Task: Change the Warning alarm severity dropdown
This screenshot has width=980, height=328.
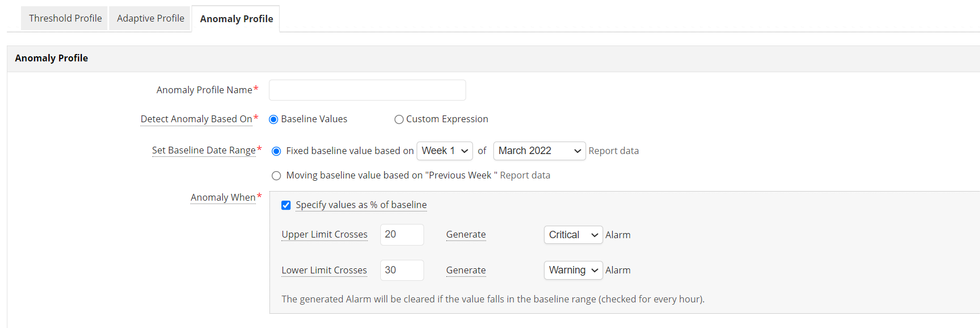Action: 572,270
